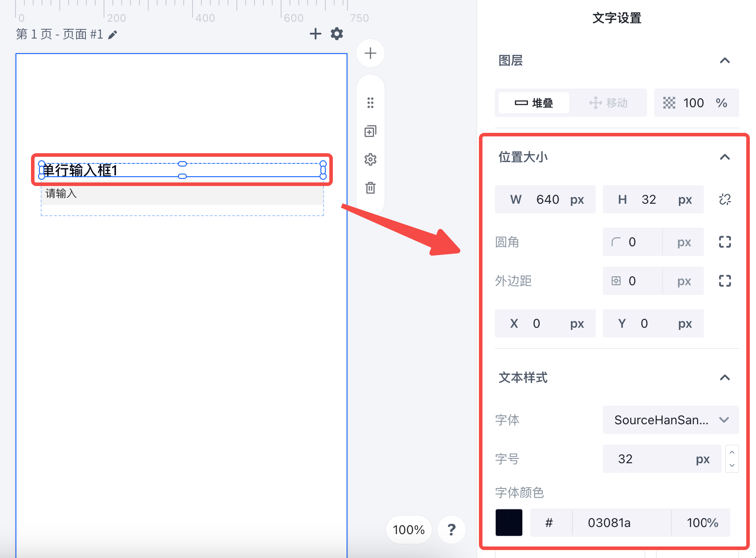Click the pencil icon to rename page #1
This screenshot has width=756, height=558.
pyautogui.click(x=113, y=35)
